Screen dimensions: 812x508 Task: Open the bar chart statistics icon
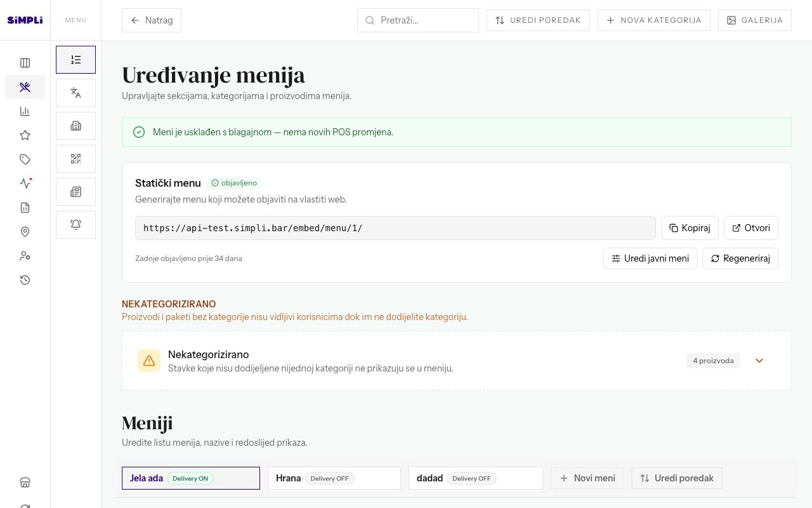[x=25, y=111]
